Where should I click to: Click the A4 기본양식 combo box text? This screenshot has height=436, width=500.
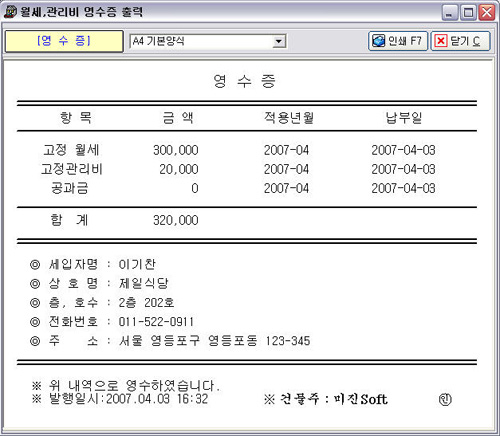(158, 41)
